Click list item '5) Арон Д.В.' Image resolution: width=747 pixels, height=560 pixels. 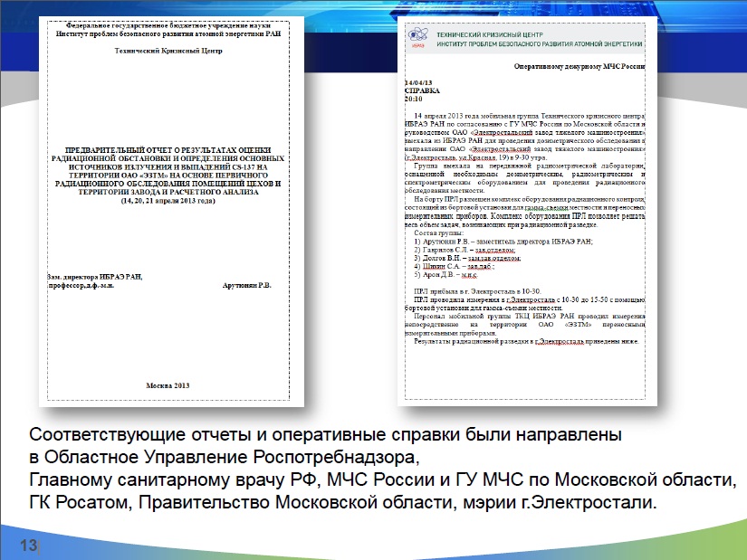445,275
